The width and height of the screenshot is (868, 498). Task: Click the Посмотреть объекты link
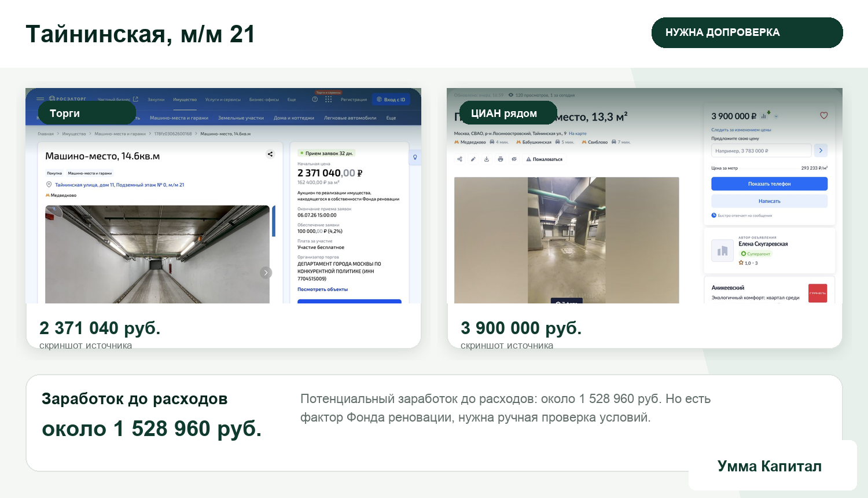(x=322, y=289)
